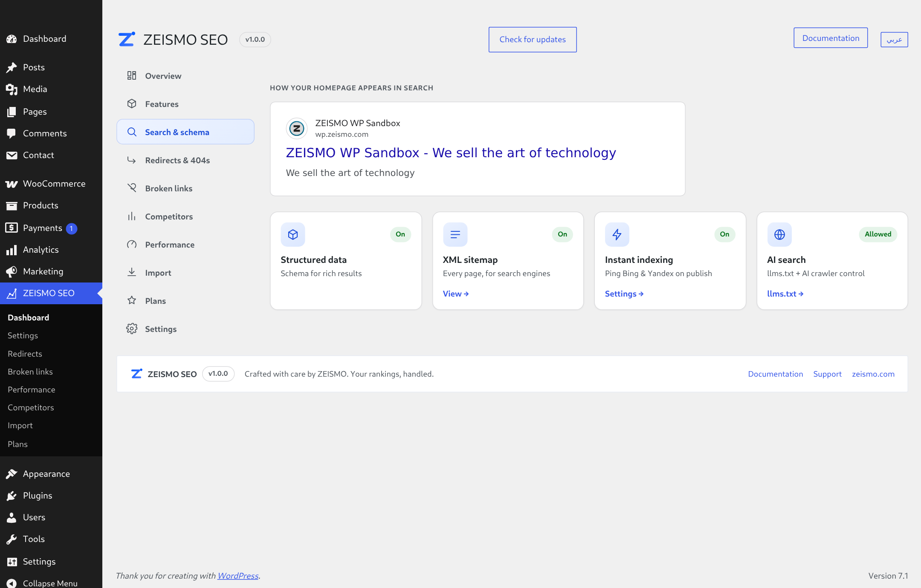Click the Posts pin icon
Screen dimensions: 921x588
12,67
